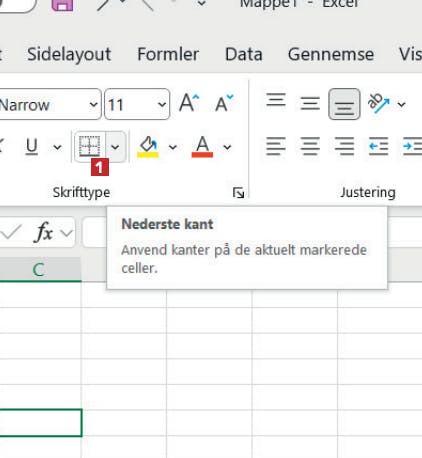The height and width of the screenshot is (458, 422).
Task: Decrease font size with smaller A icon
Action: point(224,104)
